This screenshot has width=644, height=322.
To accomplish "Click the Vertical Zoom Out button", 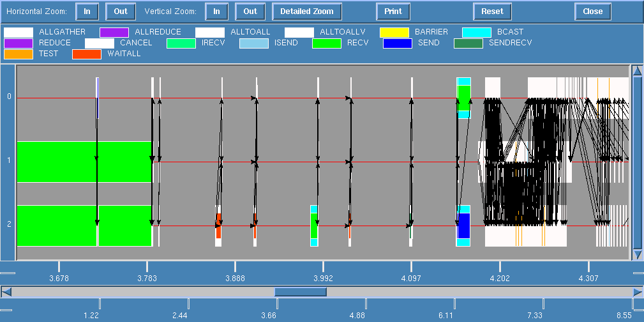I will [x=250, y=11].
